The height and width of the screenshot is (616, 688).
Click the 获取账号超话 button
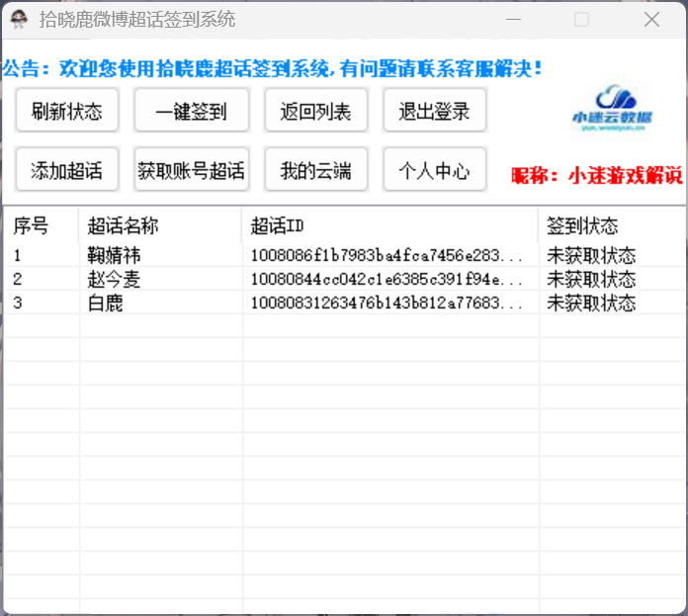tap(191, 170)
